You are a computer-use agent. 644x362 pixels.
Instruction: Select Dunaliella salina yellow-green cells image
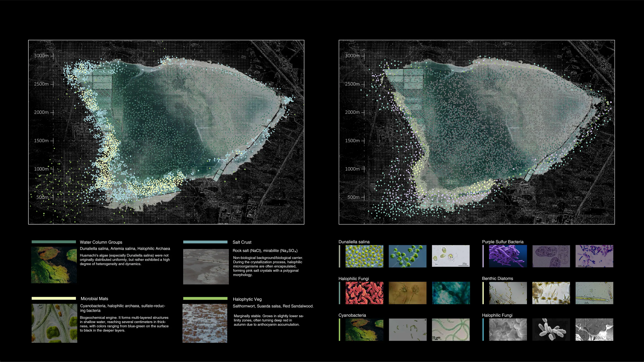pos(364,256)
